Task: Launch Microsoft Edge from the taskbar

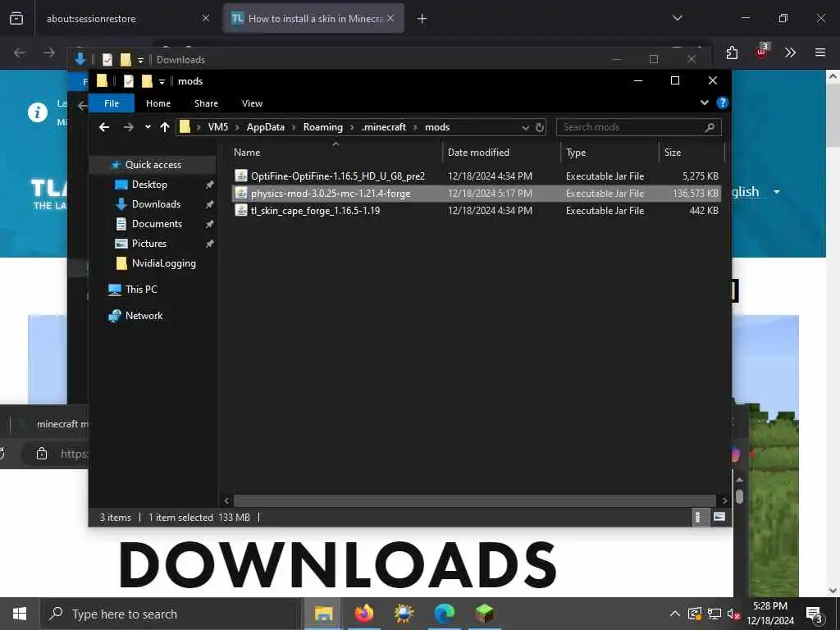Action: click(444, 614)
